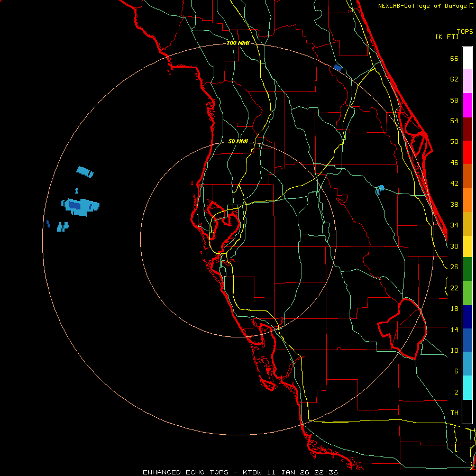Pick the light green swatch near 22
Screen dimensions: 476x476
point(467,293)
